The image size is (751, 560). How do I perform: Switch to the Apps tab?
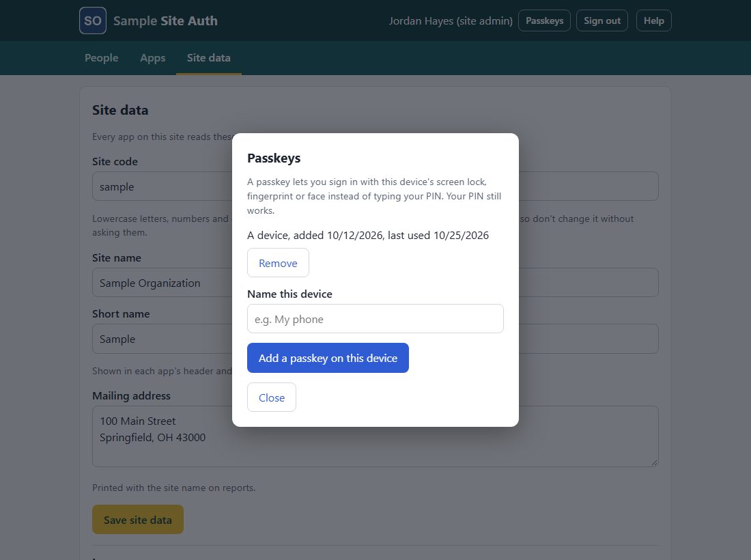click(153, 58)
